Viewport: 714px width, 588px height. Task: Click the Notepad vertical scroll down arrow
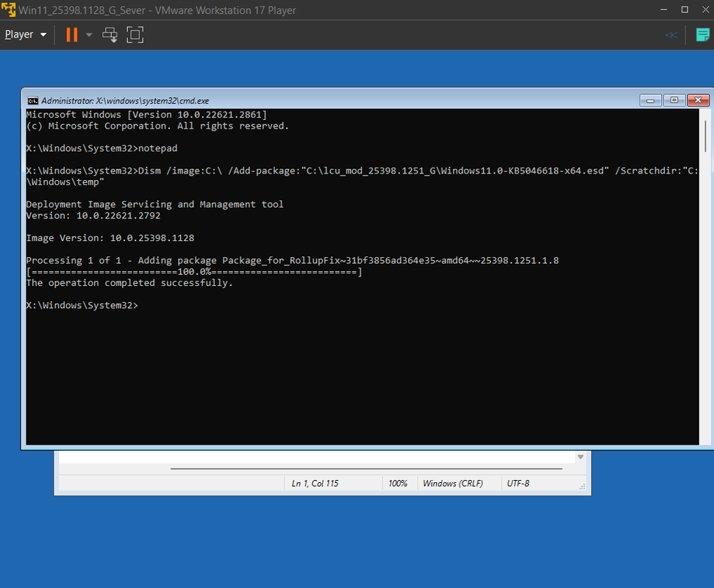(581, 457)
